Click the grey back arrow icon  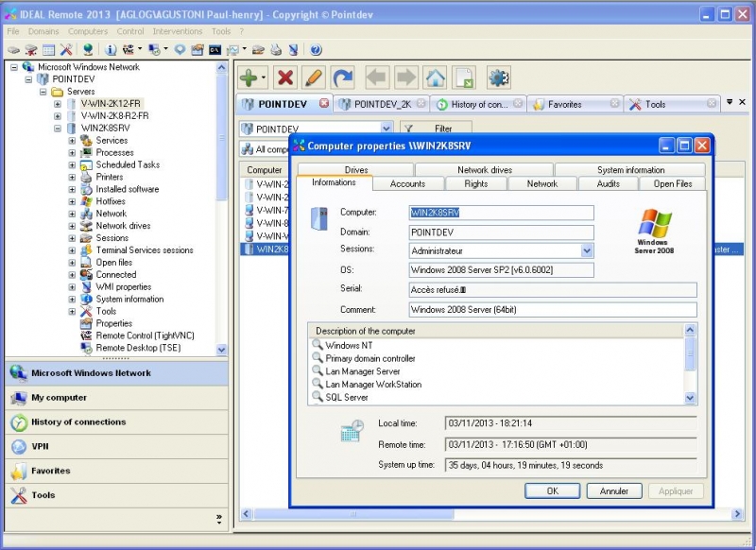coord(377,77)
